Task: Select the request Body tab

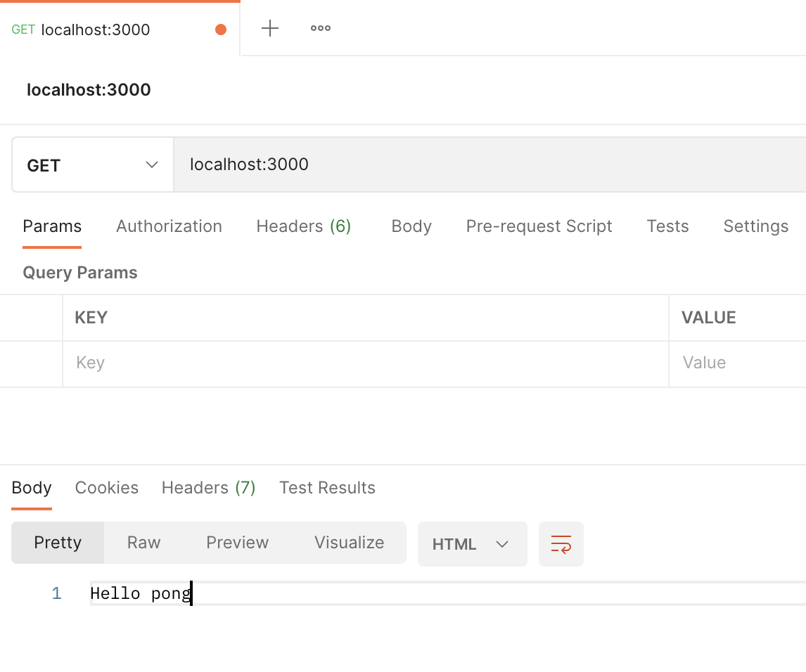Action: click(x=411, y=226)
